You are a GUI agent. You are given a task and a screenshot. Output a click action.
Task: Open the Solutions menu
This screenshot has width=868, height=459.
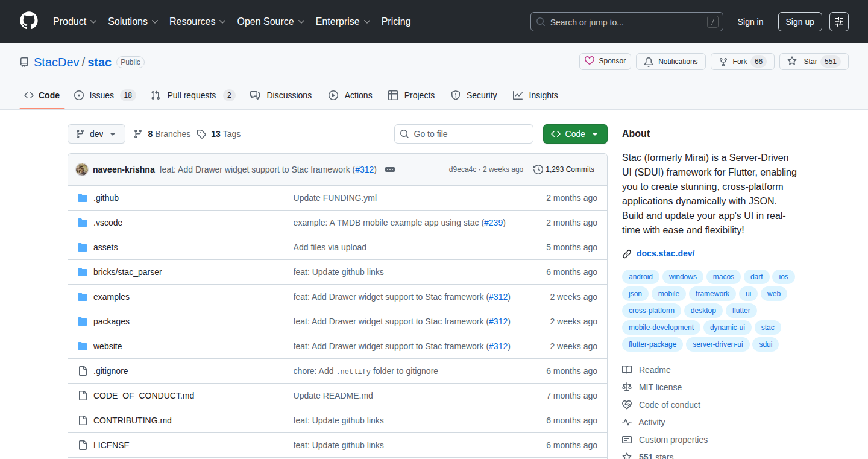click(133, 22)
